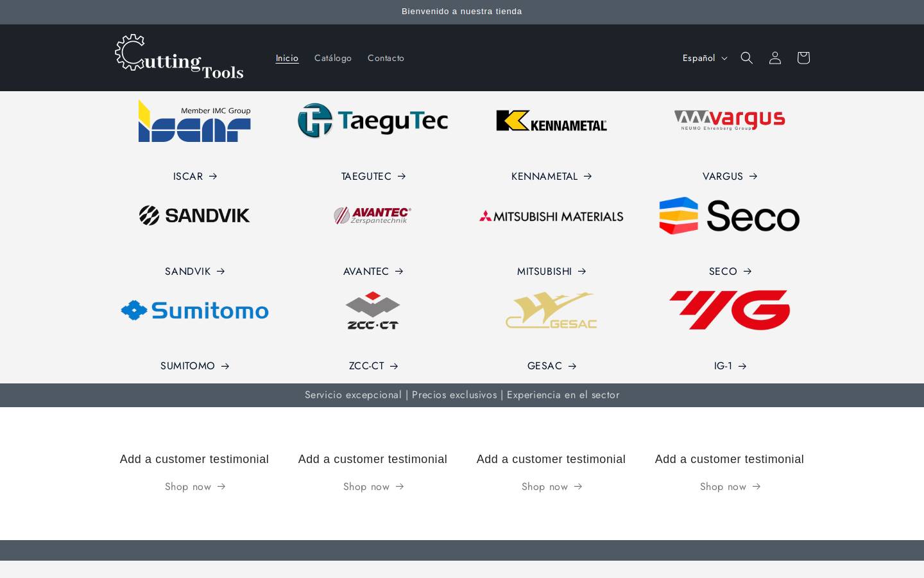
Task: Open the TAEGUTEC collection link
Action: point(373,176)
